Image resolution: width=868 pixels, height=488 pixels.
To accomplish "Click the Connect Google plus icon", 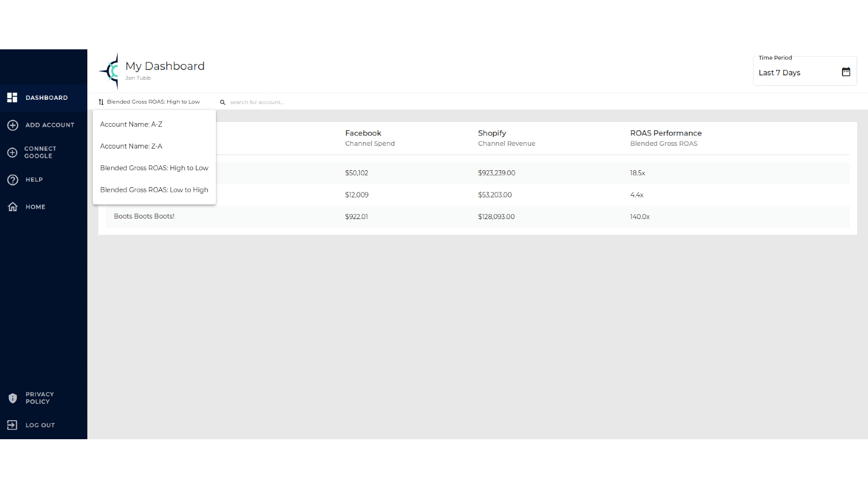I will [12, 152].
